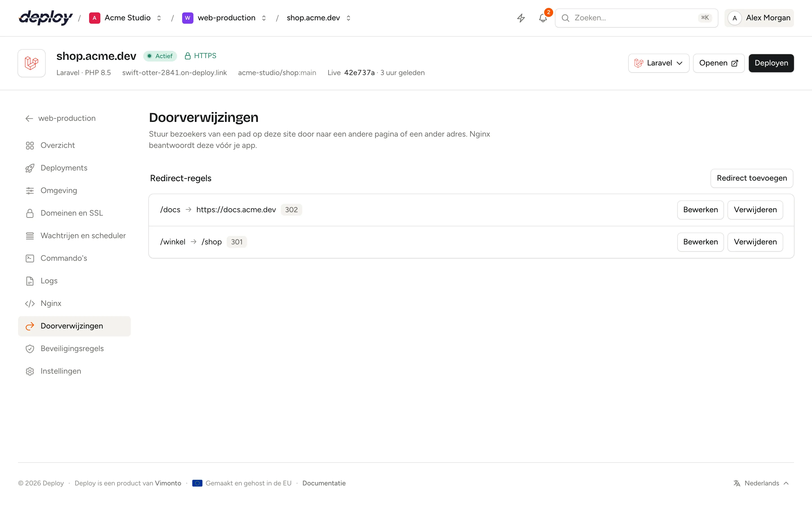The width and height of the screenshot is (812, 508).
Task: Edit the /docs redirect with Bewerken
Action: tap(700, 210)
